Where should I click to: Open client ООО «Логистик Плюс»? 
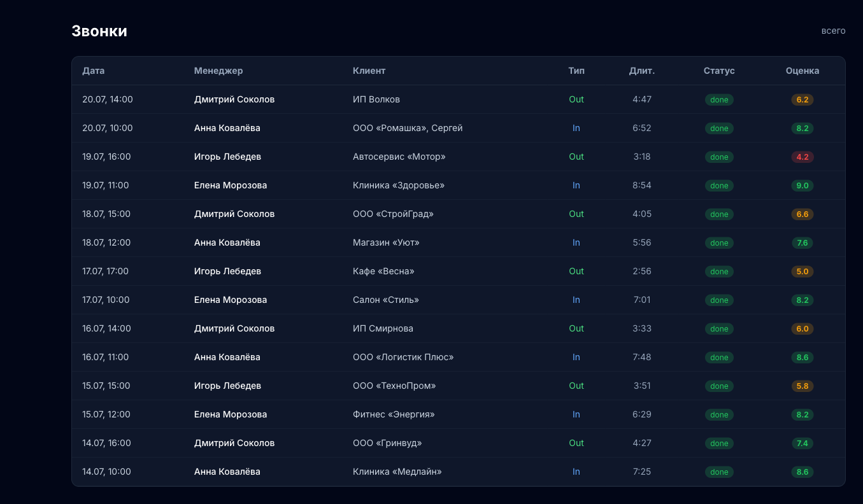tap(403, 357)
